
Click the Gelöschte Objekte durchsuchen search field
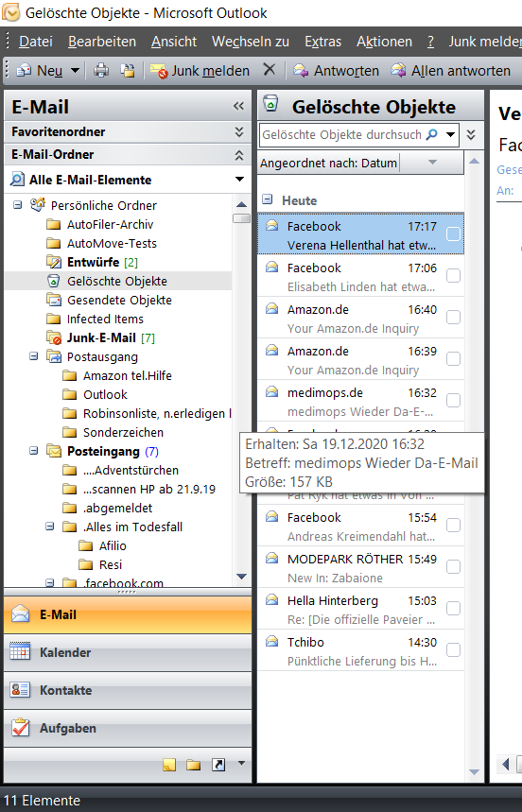pyautogui.click(x=342, y=135)
